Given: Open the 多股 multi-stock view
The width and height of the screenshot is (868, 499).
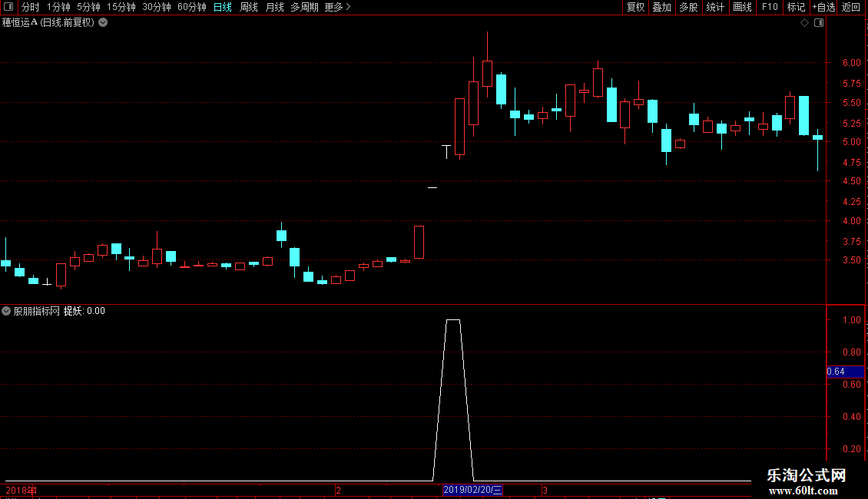Looking at the screenshot, I should pyautogui.click(x=688, y=7).
